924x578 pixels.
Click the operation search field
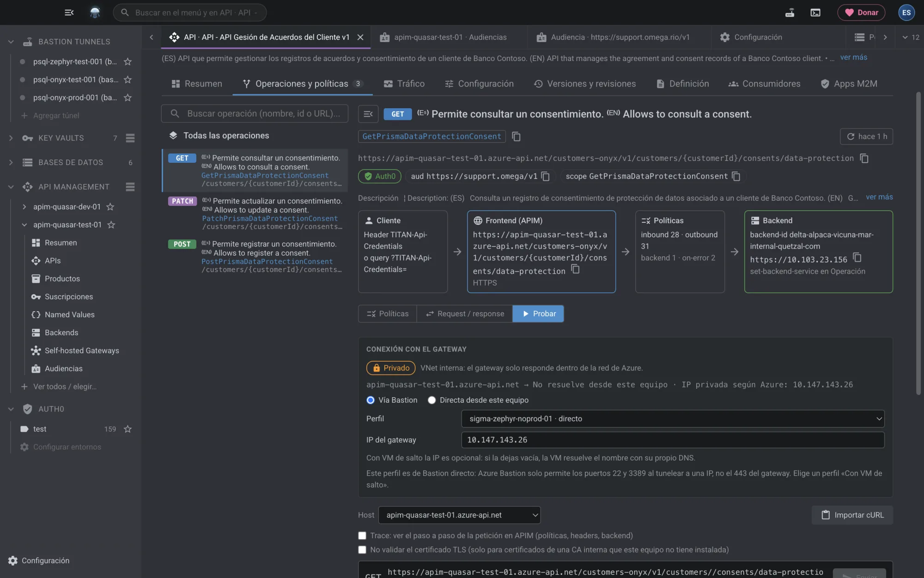(x=255, y=114)
